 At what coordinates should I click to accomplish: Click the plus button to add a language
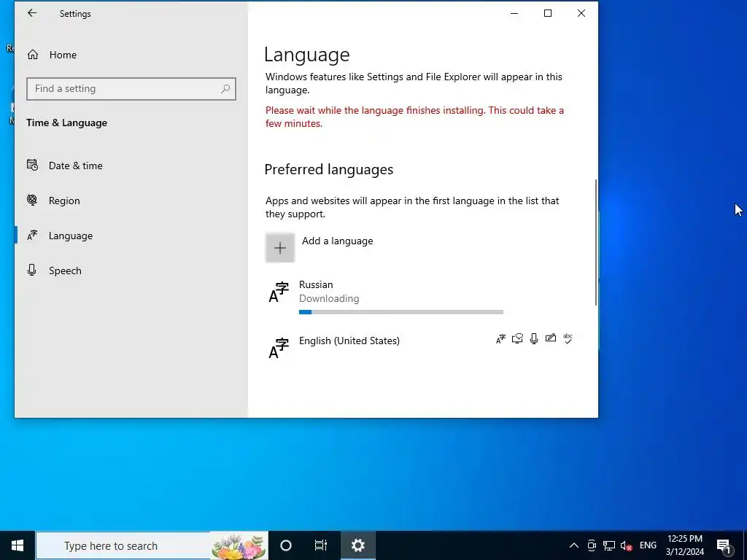pyautogui.click(x=280, y=248)
